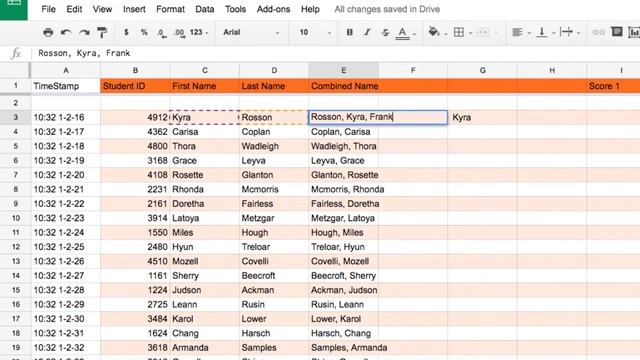
Task: Open the View menu
Action: click(102, 9)
